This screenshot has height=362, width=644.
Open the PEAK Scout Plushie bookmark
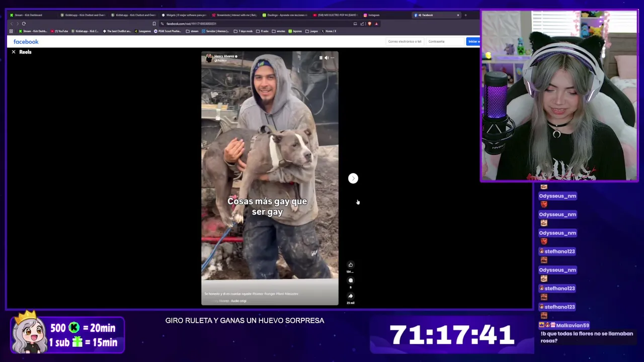[169, 31]
